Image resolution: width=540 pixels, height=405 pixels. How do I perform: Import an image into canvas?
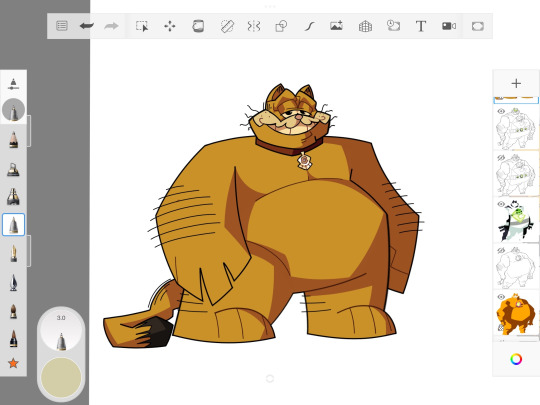[x=336, y=26]
